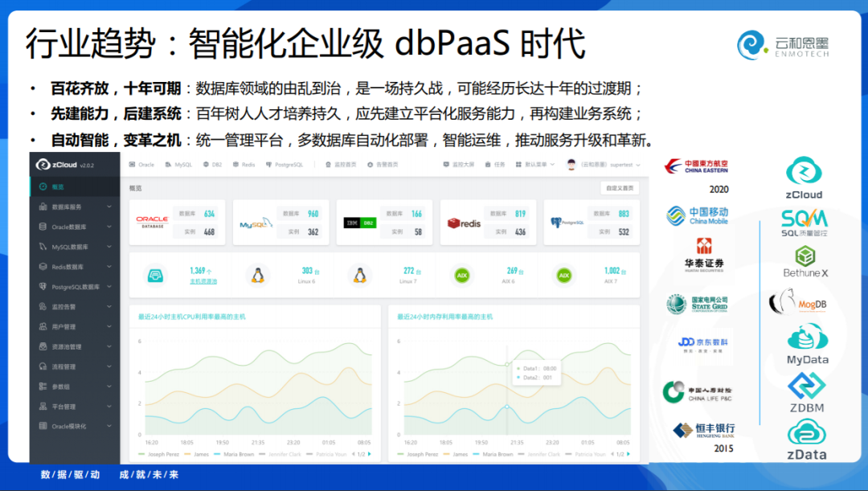Click the 监控告警 sidebar icon
868x491 pixels.
(43, 306)
